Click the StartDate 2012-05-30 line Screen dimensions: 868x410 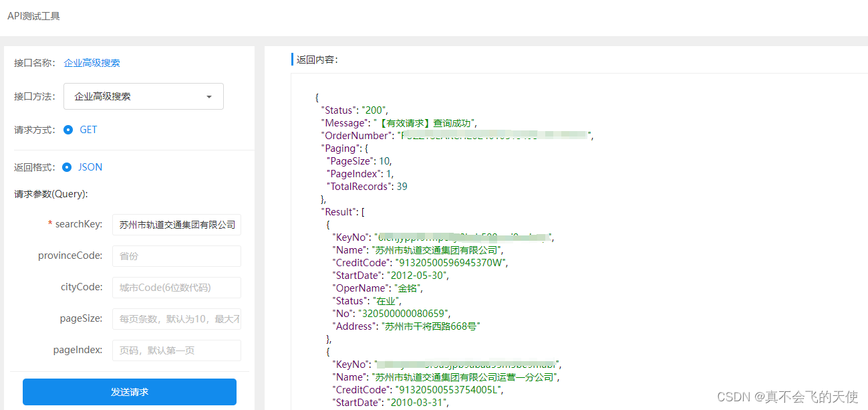click(391, 276)
